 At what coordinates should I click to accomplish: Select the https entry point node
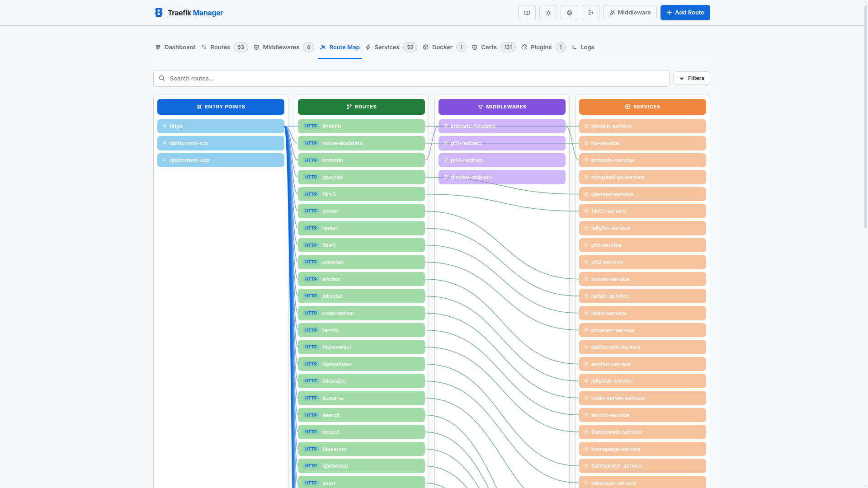221,127
